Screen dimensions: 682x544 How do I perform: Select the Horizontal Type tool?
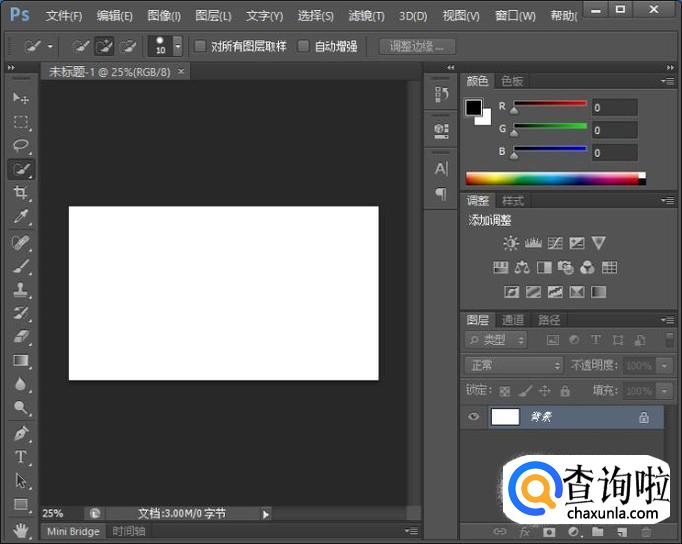[x=21, y=457]
